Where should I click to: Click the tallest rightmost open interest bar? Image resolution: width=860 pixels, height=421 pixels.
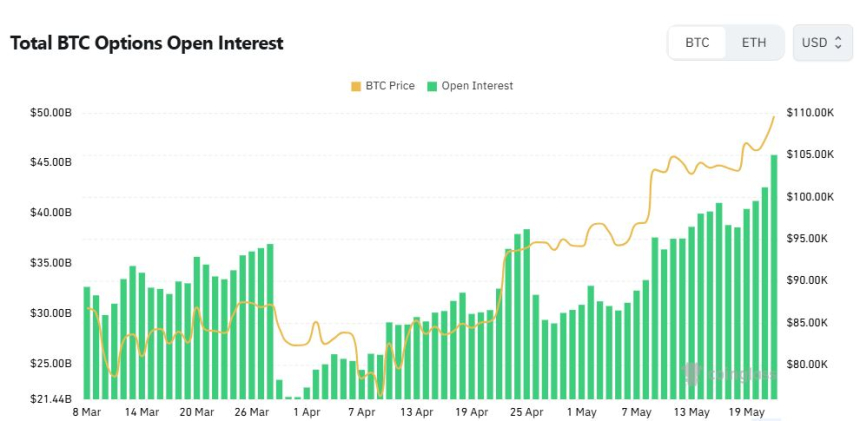774,277
